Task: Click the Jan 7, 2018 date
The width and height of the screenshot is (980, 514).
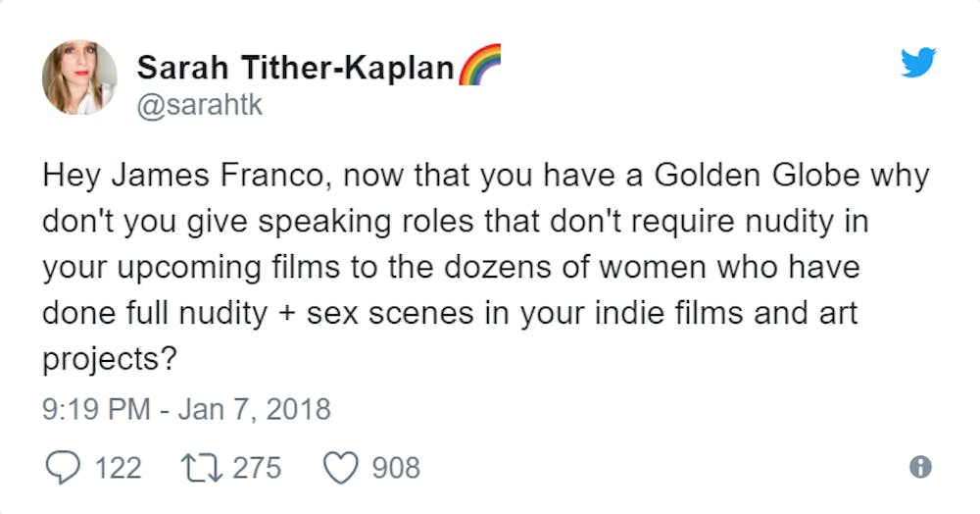Action: click(x=254, y=408)
